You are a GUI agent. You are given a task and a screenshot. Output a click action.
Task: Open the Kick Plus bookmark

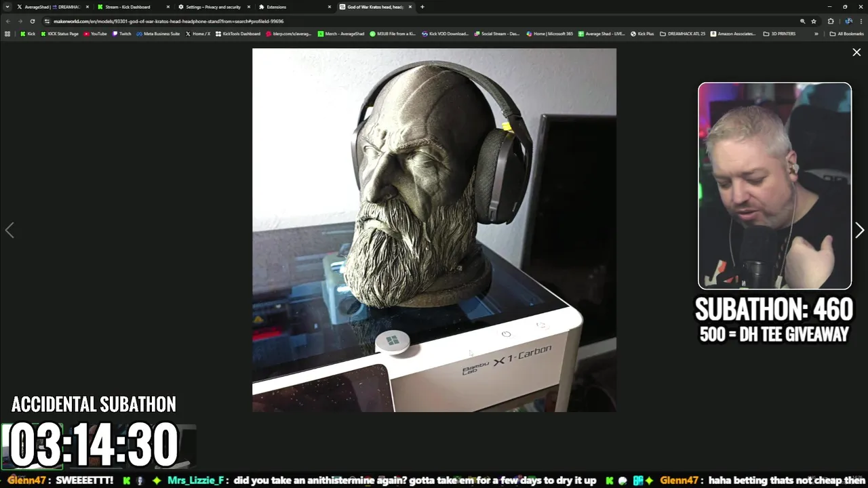coord(642,33)
